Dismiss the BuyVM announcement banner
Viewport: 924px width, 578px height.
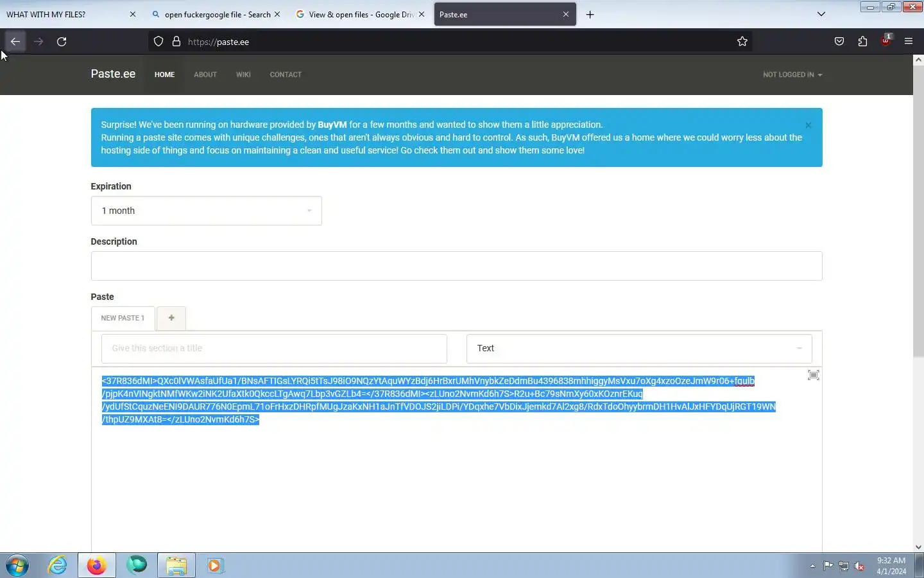(x=809, y=125)
